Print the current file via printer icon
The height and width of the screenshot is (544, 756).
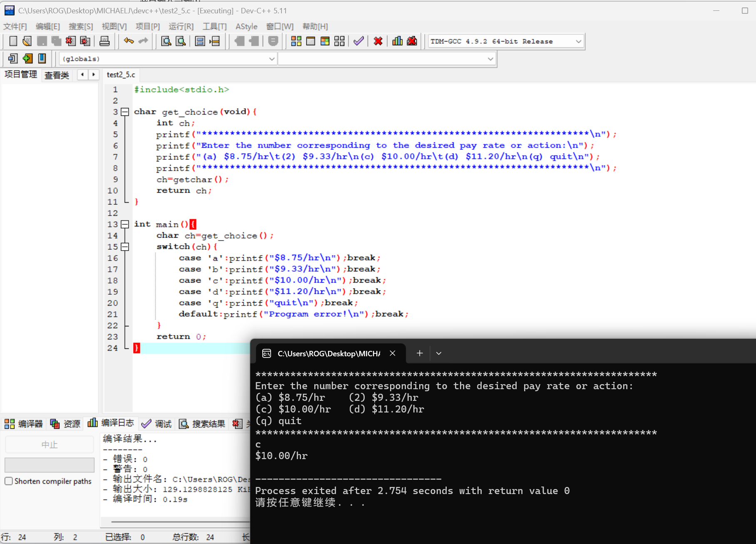(x=104, y=41)
